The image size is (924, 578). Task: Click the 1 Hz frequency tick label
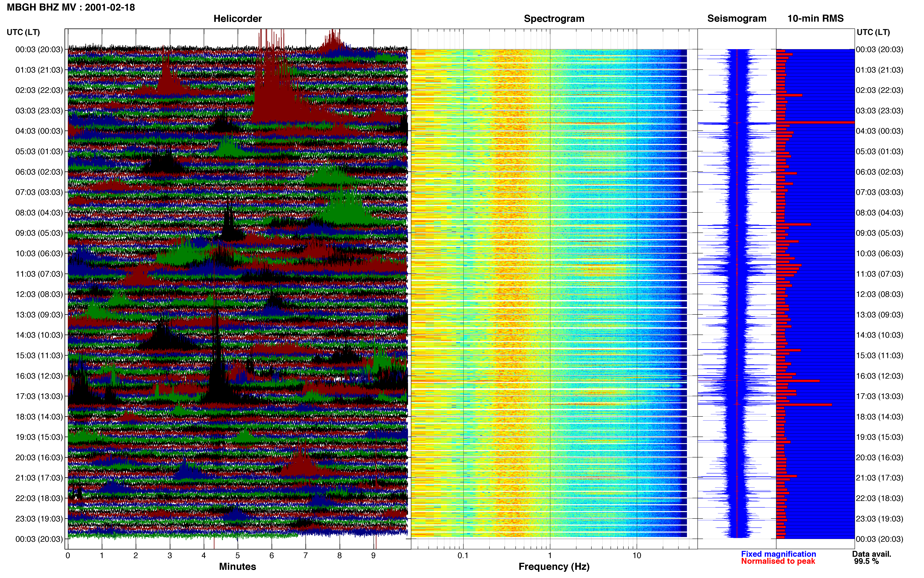click(550, 555)
